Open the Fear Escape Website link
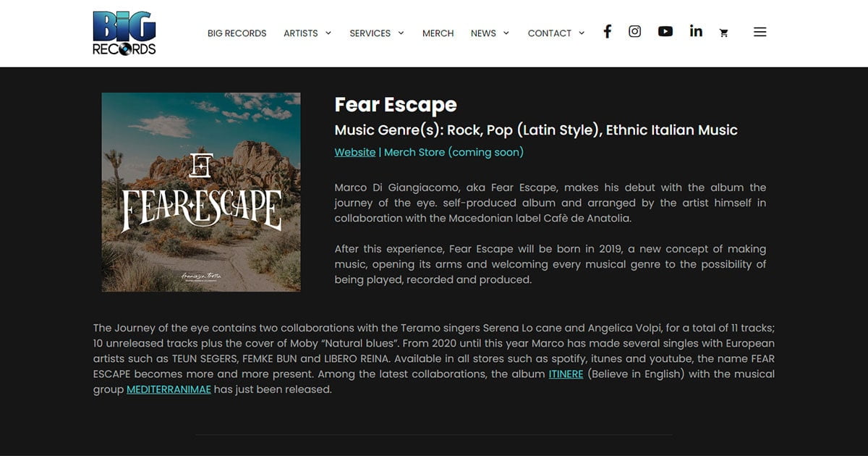Viewport: 868px width, 456px height. pos(354,152)
